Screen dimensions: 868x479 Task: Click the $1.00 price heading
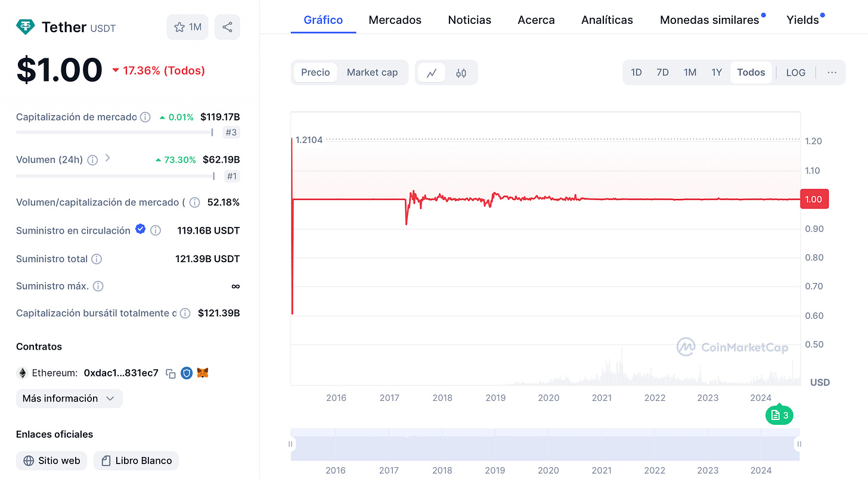pos(60,70)
